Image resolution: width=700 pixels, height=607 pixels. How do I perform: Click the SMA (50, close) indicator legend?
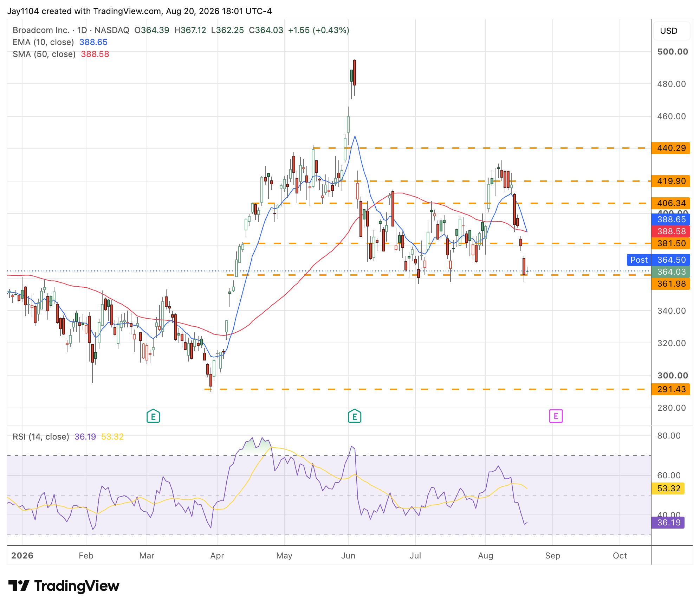click(x=44, y=54)
